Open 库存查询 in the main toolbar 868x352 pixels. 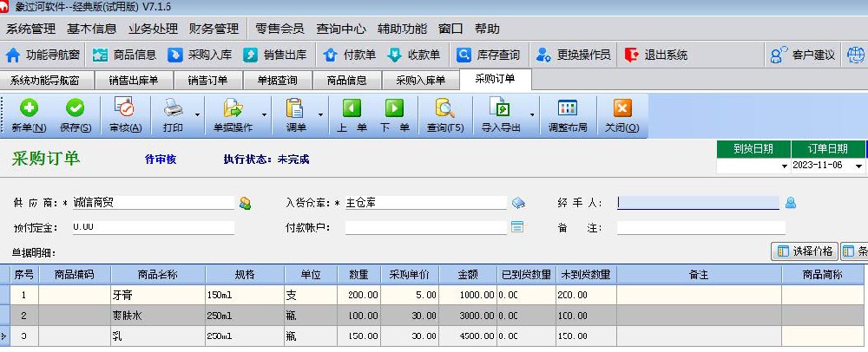488,55
